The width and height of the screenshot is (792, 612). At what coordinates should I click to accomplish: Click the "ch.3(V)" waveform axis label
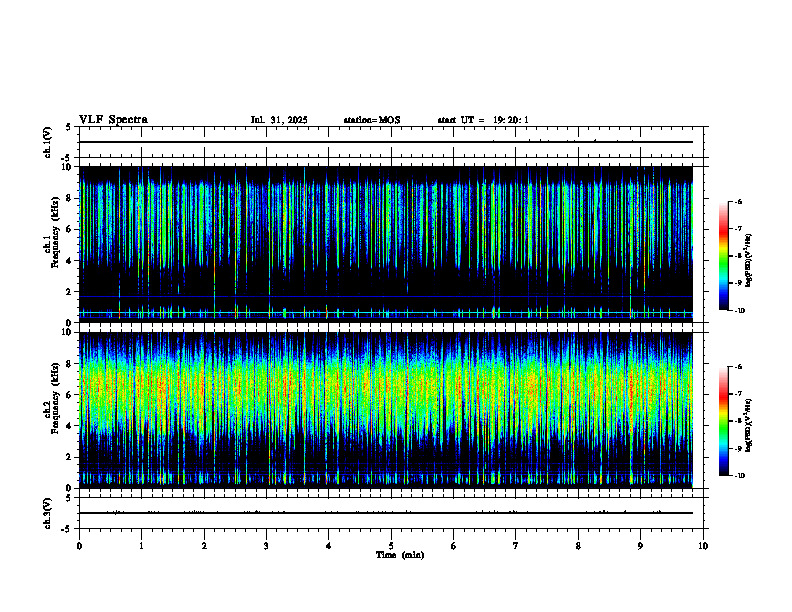tap(47, 513)
